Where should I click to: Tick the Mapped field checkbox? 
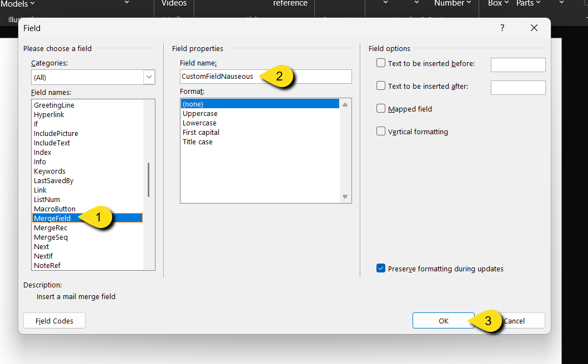click(x=381, y=109)
